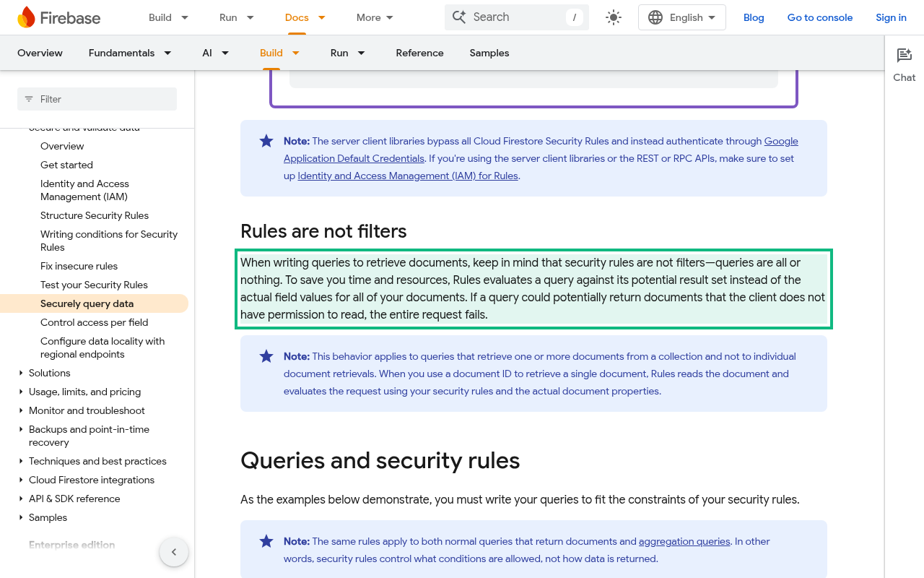The image size is (924, 578).
Task: Open Test your Security Rules page
Action: pyautogui.click(x=94, y=285)
